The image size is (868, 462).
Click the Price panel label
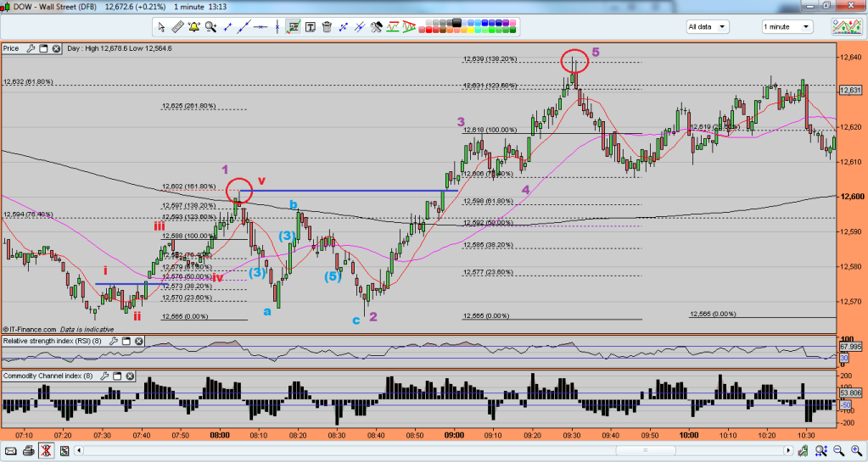click(11, 48)
